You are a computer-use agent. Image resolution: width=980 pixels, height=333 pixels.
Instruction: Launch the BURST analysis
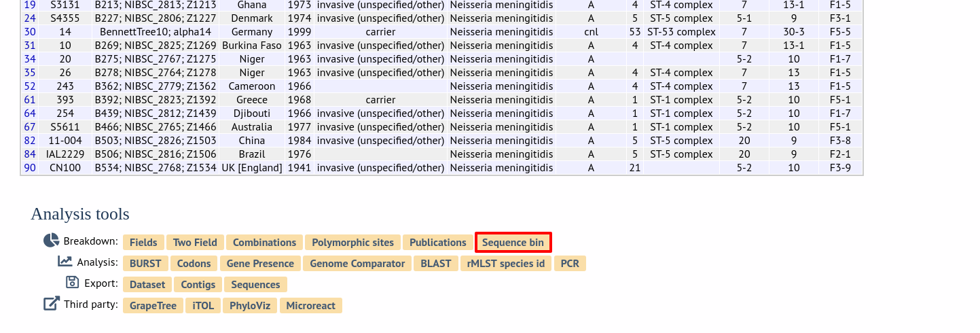pyautogui.click(x=145, y=264)
